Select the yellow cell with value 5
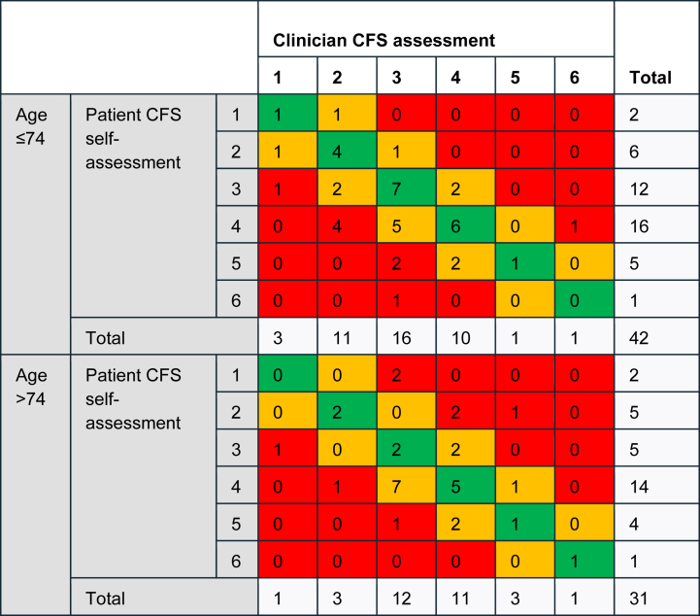Image resolution: width=700 pixels, height=616 pixels. [406, 224]
